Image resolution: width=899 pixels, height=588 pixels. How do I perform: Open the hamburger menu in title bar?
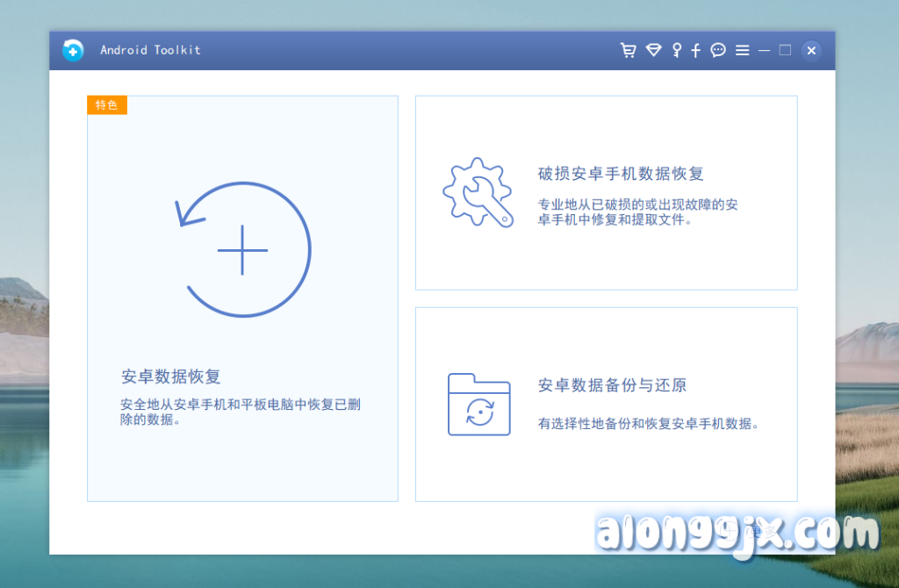[743, 51]
